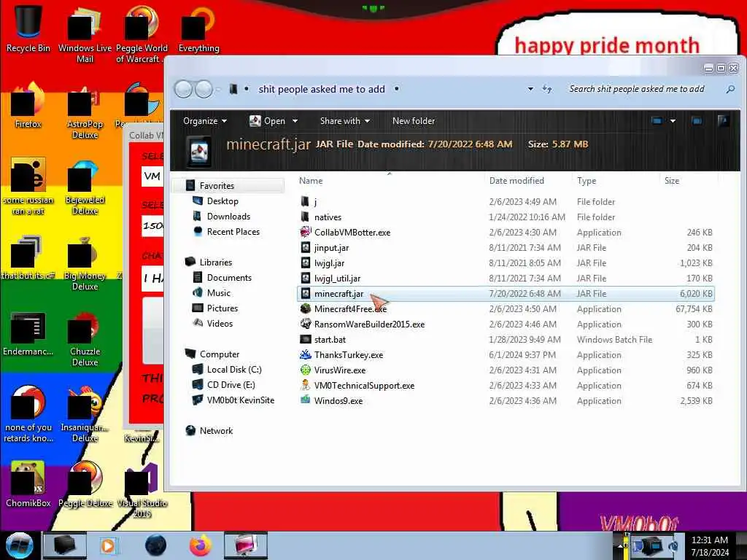
Task: Select the Recycle Bin desktop icon
Action: 28,28
